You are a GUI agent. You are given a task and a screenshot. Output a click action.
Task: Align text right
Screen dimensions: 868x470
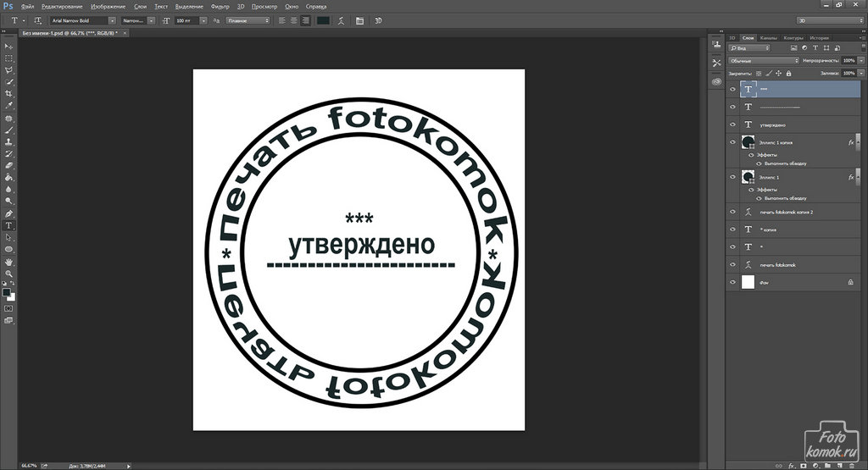(x=305, y=20)
